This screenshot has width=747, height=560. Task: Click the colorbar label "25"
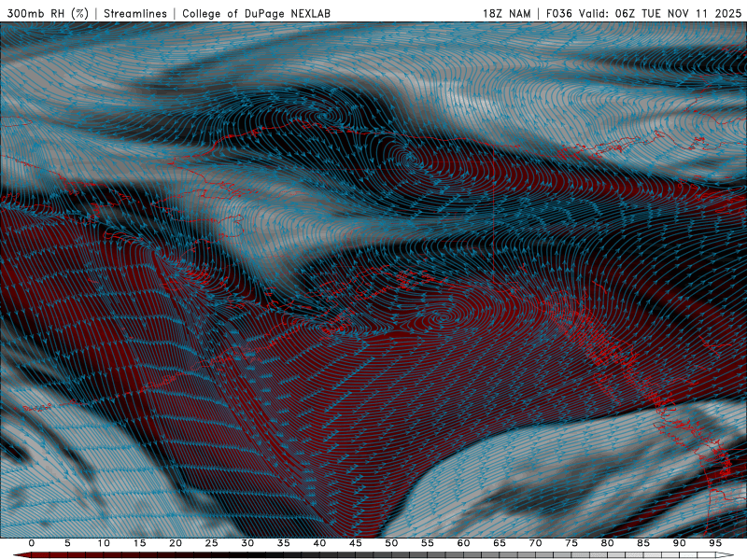pos(212,543)
